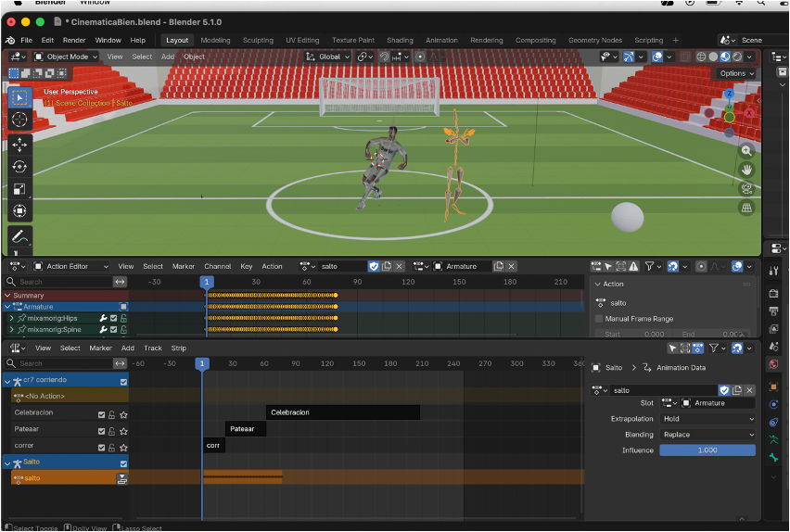Click the pan hand gizmo
Image resolution: width=790 pixels, height=532 pixels.
(x=746, y=170)
